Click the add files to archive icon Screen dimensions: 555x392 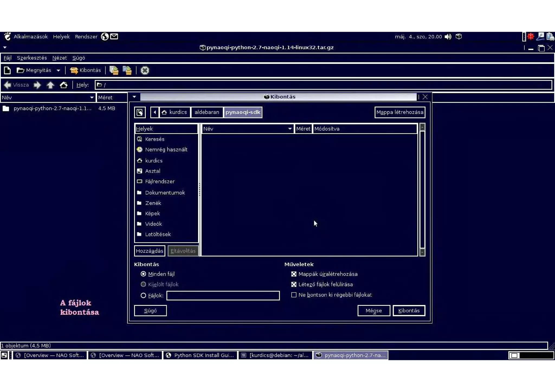click(114, 70)
